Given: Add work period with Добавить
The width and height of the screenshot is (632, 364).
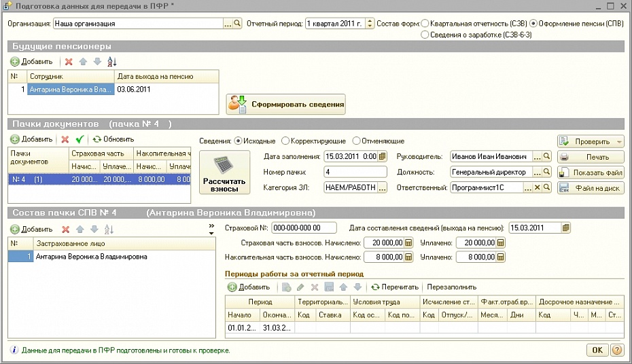Looking at the screenshot, I should point(249,287).
